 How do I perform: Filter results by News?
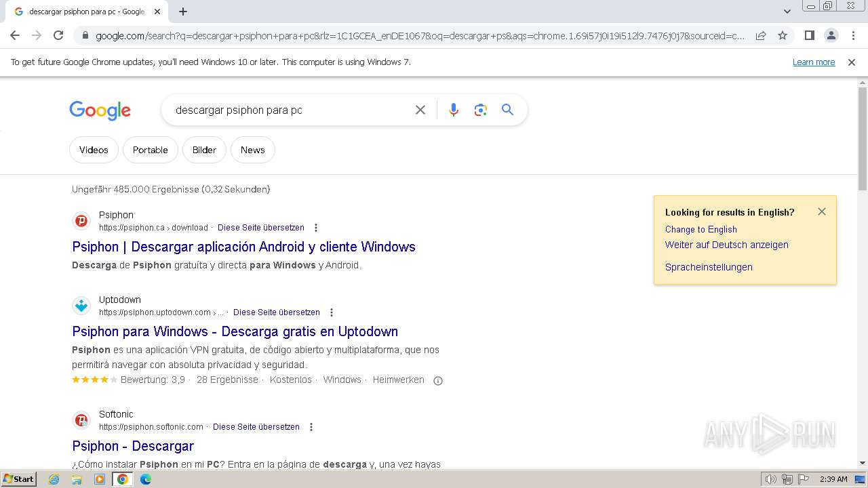(253, 150)
